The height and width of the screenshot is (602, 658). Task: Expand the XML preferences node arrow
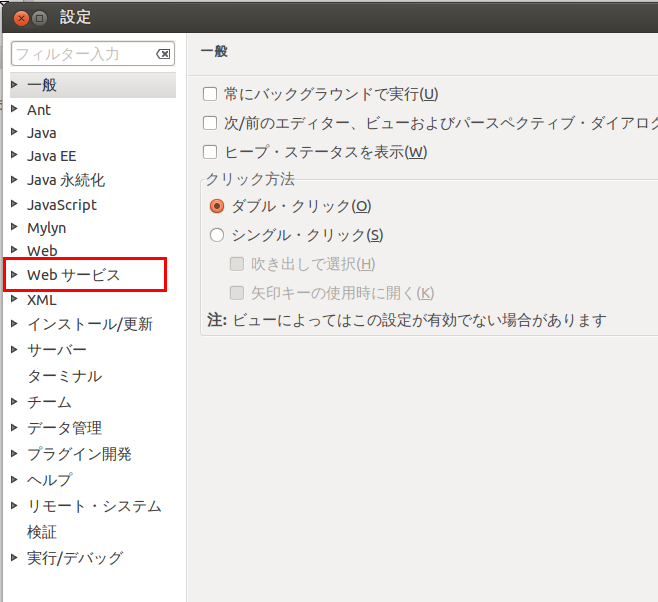click(x=14, y=299)
